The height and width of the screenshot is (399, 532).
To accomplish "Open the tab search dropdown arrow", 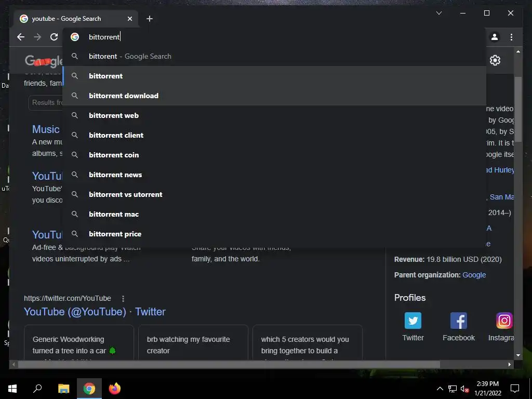I will click(x=438, y=13).
